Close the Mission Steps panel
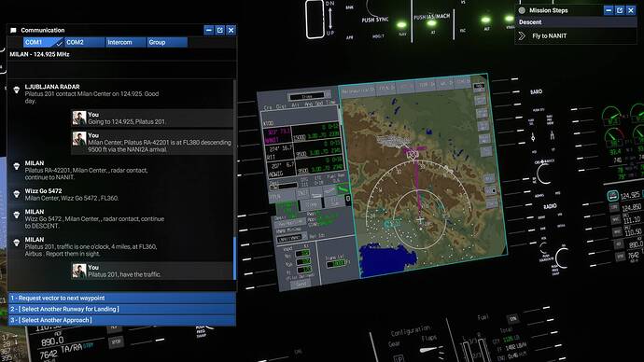This screenshot has width=644, height=362. tap(630, 10)
